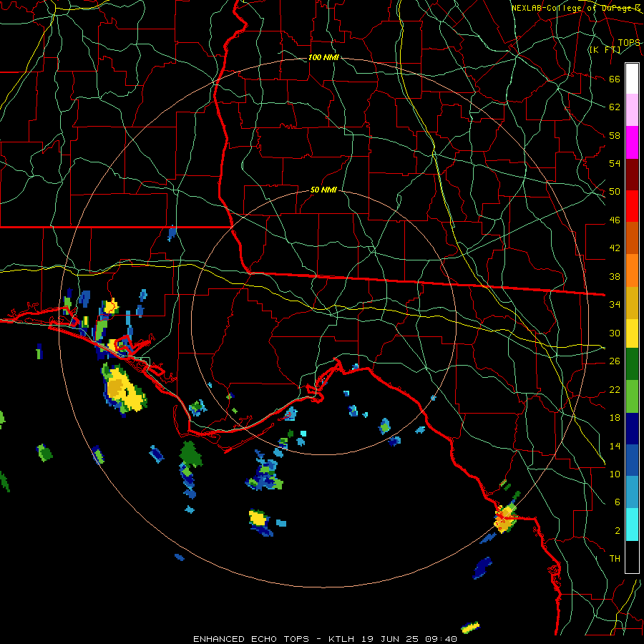Click the '[K FT]' units label
Screen dimensions: 644x644
pos(605,49)
